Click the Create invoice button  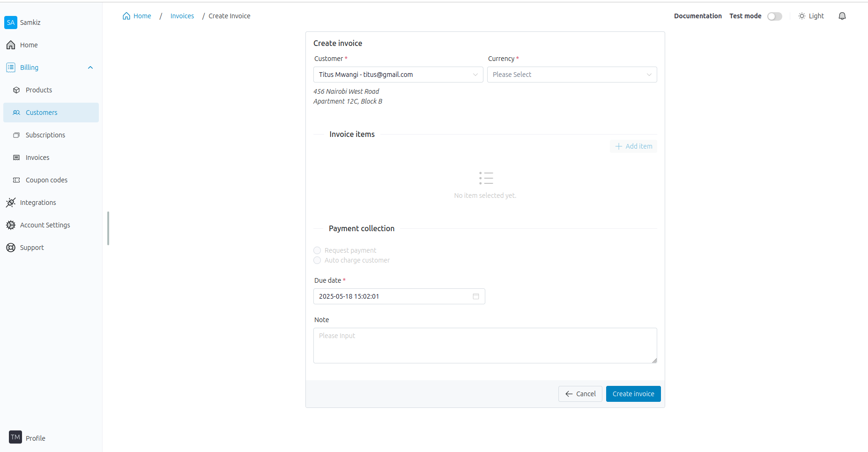tap(633, 394)
